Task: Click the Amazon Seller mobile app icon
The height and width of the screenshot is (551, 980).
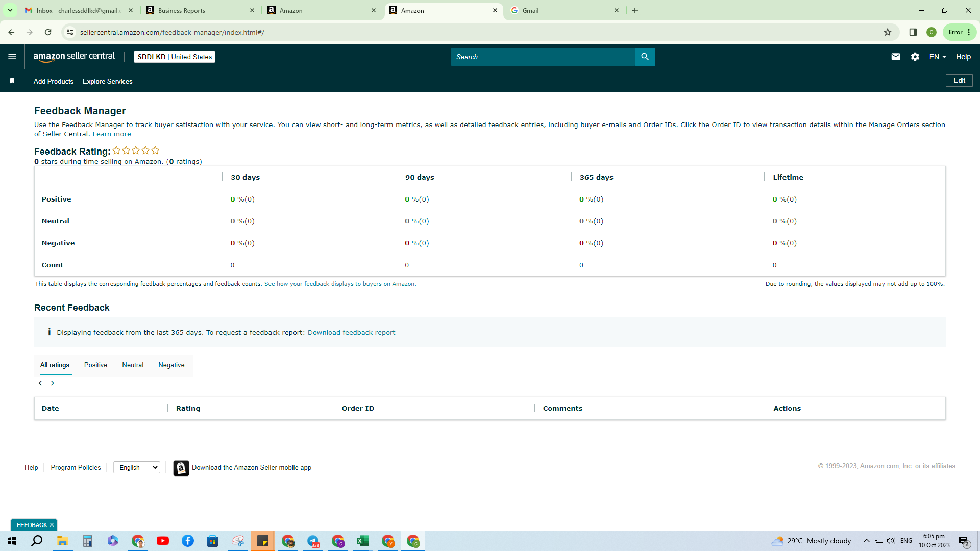Action: [x=181, y=468]
